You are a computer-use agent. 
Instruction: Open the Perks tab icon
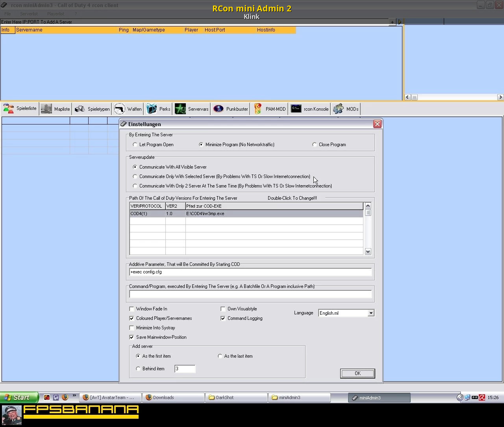[152, 109]
